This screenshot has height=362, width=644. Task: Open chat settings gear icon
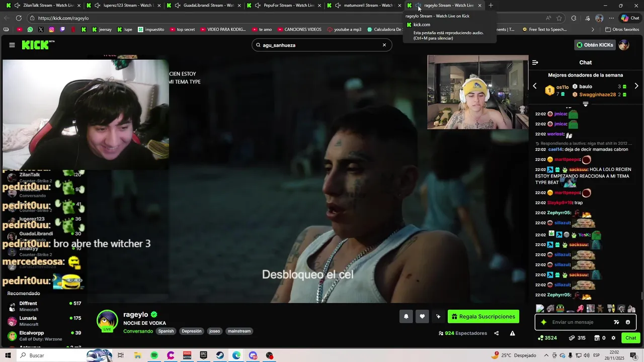[x=613, y=338]
